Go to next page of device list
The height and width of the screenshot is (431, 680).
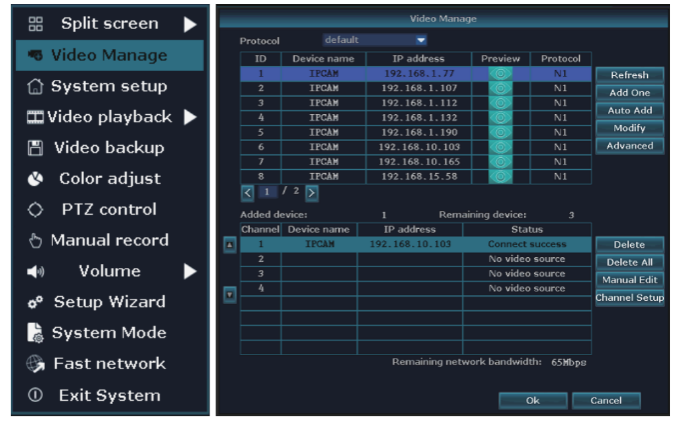(312, 191)
